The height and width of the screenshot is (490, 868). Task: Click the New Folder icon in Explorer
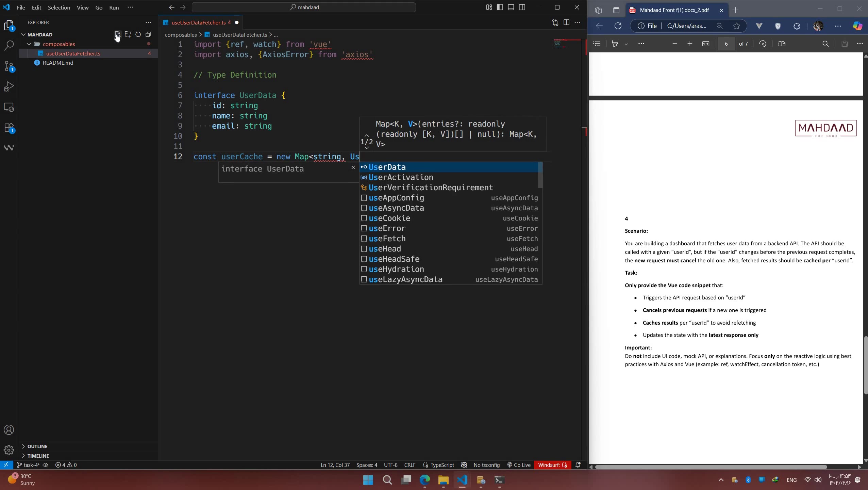tap(128, 34)
